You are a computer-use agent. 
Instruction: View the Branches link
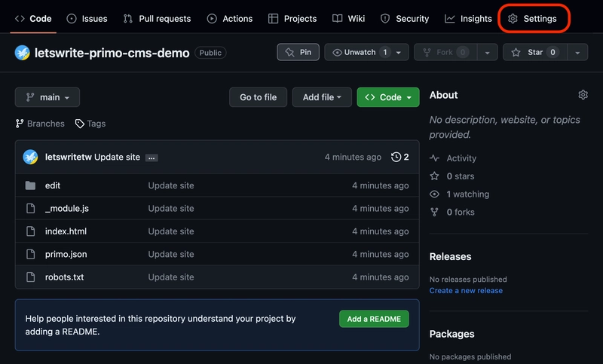[x=40, y=124]
